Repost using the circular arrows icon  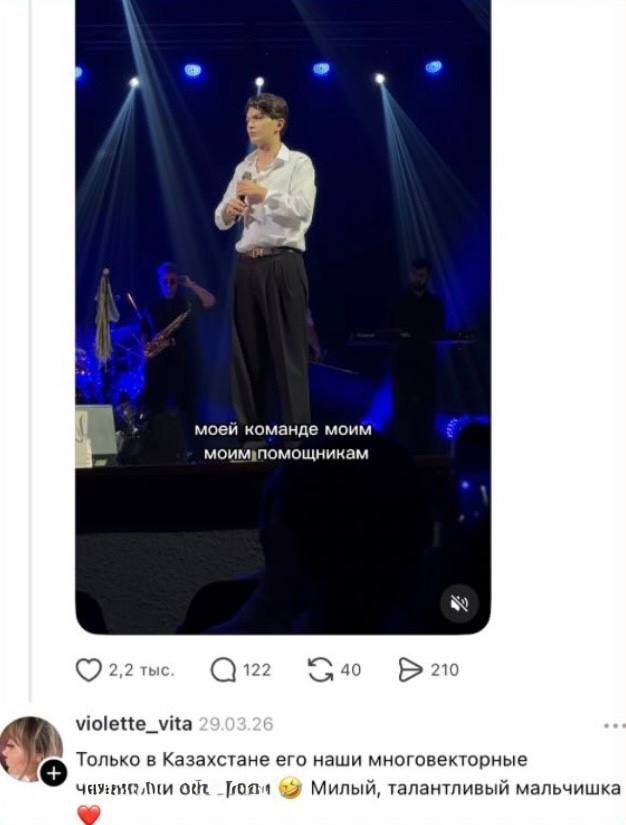click(320, 670)
